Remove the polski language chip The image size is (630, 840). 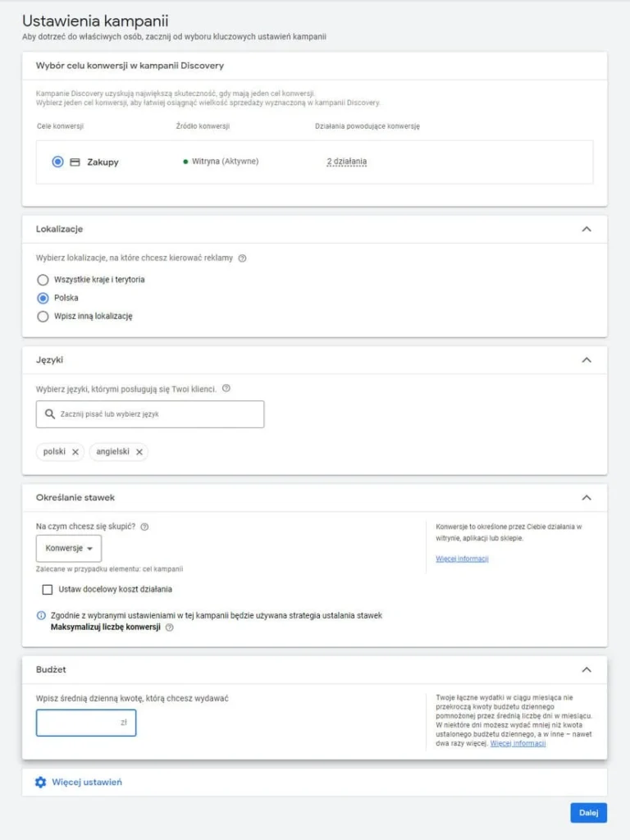77,451
